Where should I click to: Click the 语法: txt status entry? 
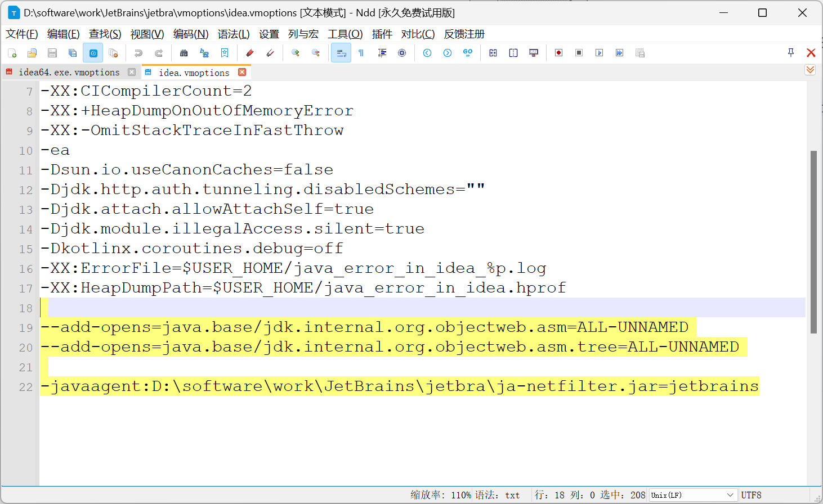tap(498, 495)
